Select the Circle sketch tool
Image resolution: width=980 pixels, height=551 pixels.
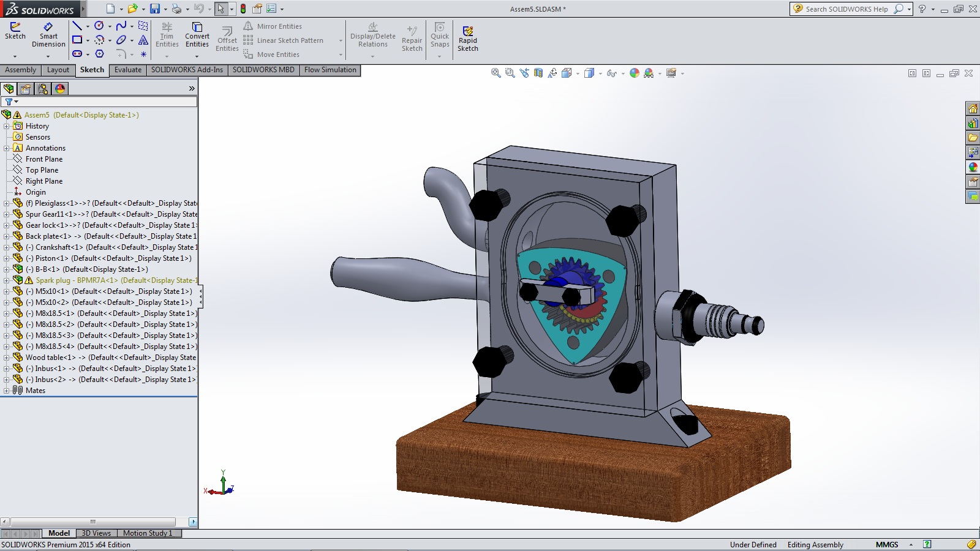[x=99, y=26]
